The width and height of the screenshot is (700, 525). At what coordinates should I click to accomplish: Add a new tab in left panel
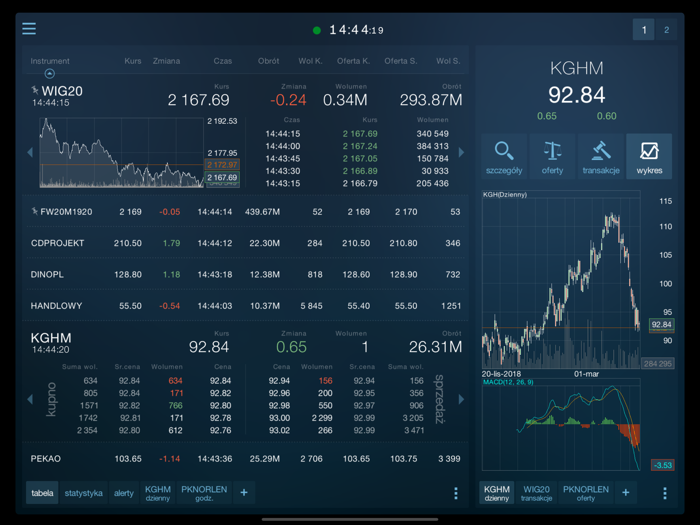(x=243, y=493)
